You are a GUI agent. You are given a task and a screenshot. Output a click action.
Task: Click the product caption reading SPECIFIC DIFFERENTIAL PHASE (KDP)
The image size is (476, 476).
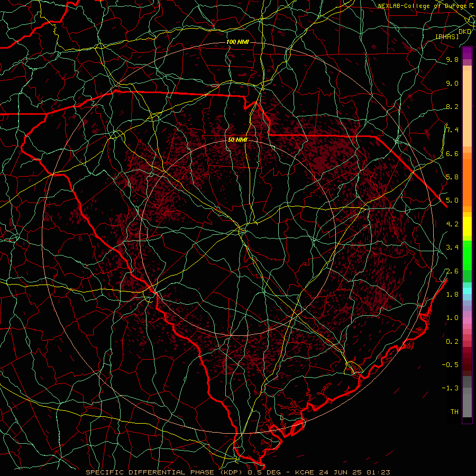[164, 472]
